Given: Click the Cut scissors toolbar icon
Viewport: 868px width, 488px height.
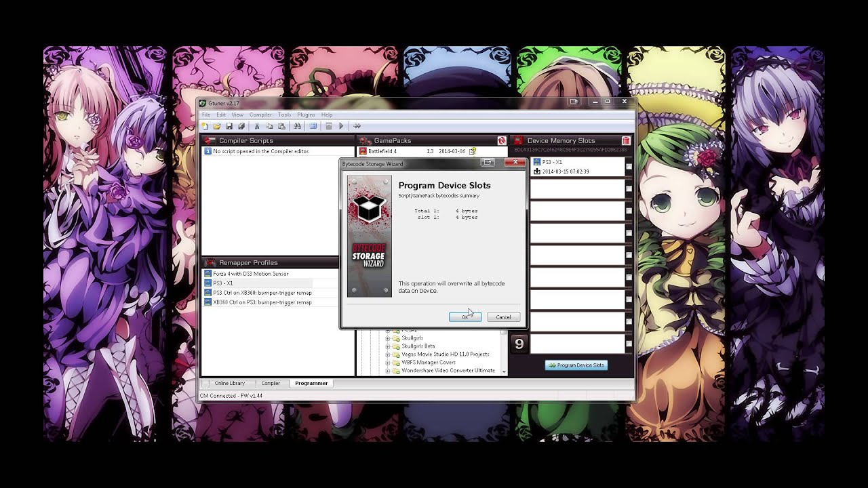Looking at the screenshot, I should [257, 126].
